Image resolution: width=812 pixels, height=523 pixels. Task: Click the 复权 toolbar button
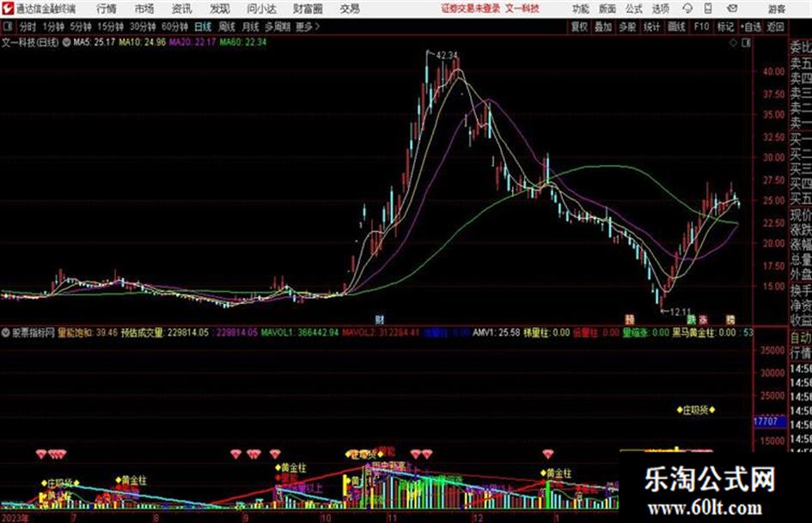[x=579, y=27]
